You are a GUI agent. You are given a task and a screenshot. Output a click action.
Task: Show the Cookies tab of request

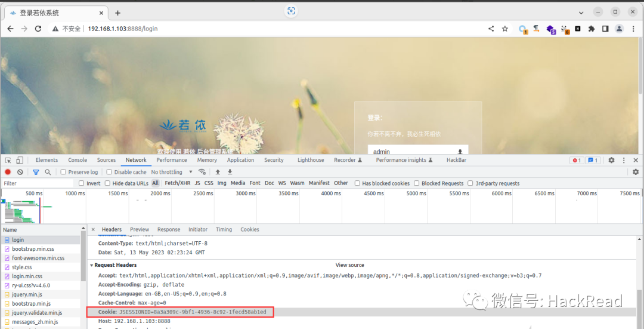tap(250, 229)
